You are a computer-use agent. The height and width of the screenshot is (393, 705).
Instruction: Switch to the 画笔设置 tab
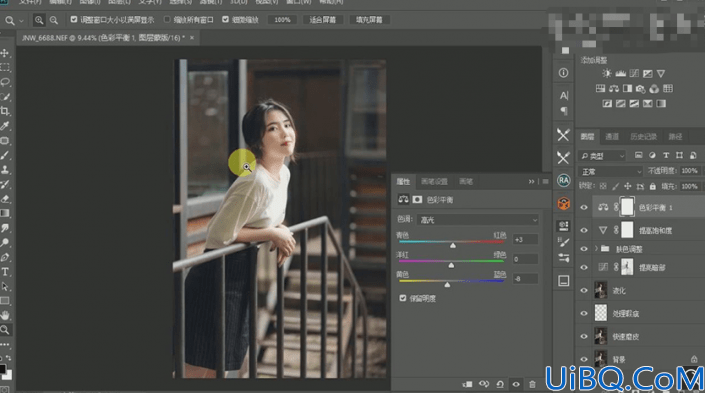(x=434, y=182)
